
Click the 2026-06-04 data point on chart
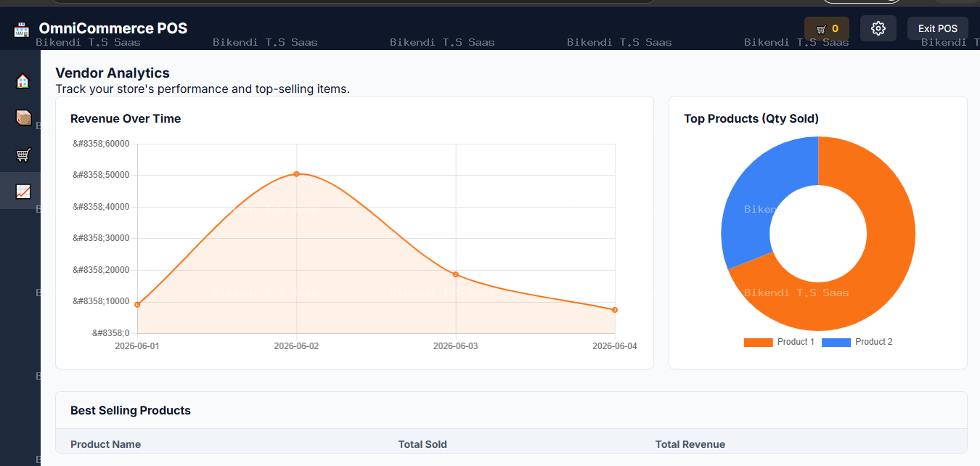pos(615,310)
